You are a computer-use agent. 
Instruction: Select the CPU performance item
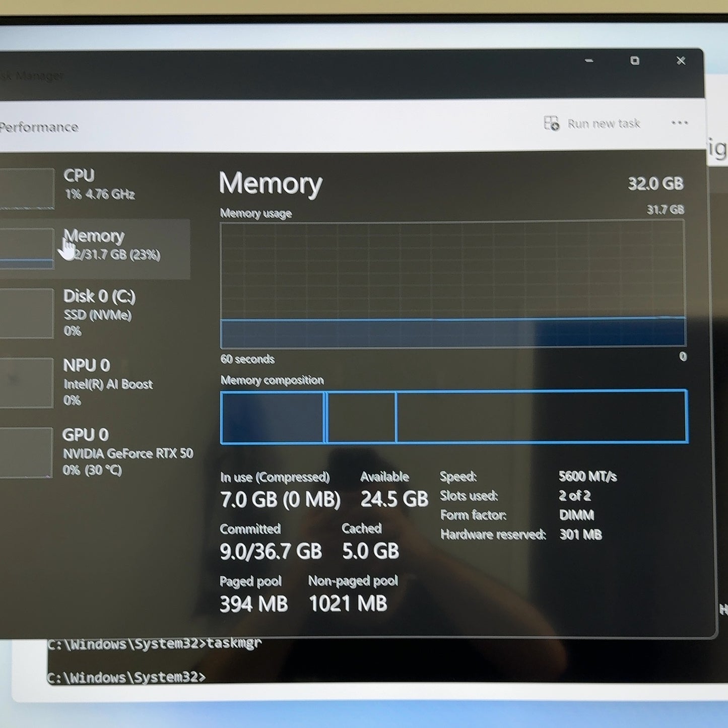point(96,186)
